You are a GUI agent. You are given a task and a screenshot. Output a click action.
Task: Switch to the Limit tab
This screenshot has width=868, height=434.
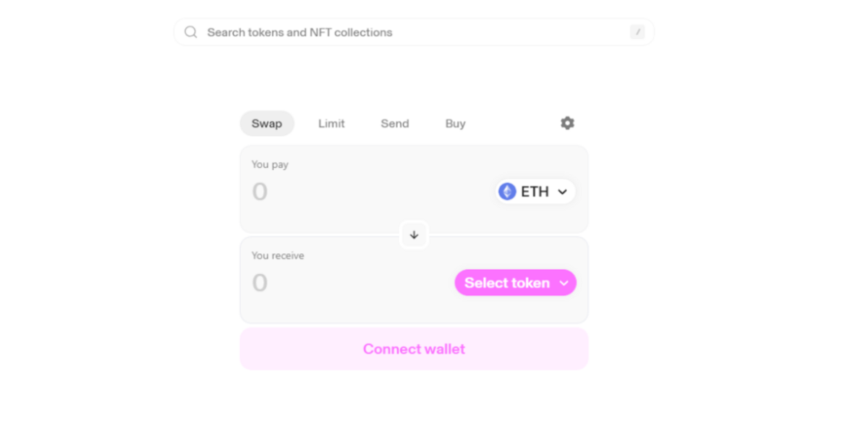331,124
